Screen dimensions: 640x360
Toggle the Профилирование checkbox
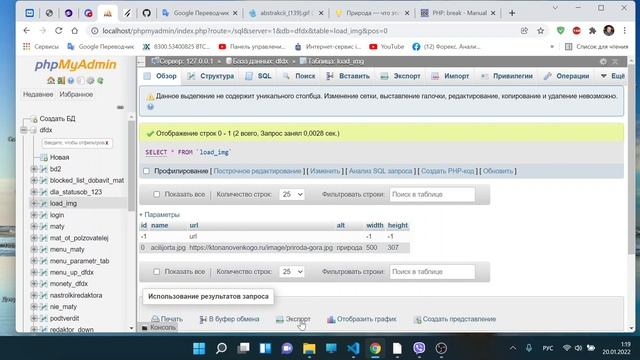(x=147, y=171)
